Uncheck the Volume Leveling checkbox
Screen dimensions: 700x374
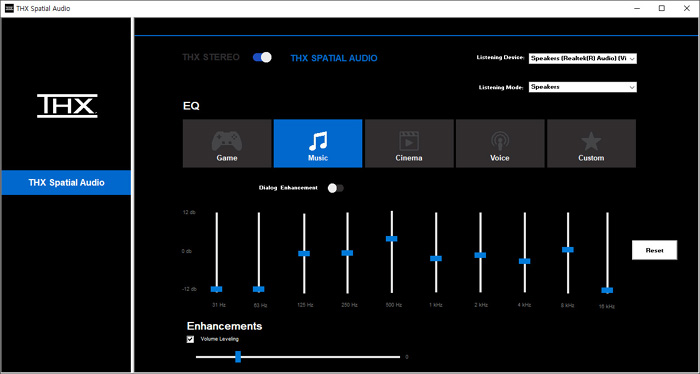[191, 340]
